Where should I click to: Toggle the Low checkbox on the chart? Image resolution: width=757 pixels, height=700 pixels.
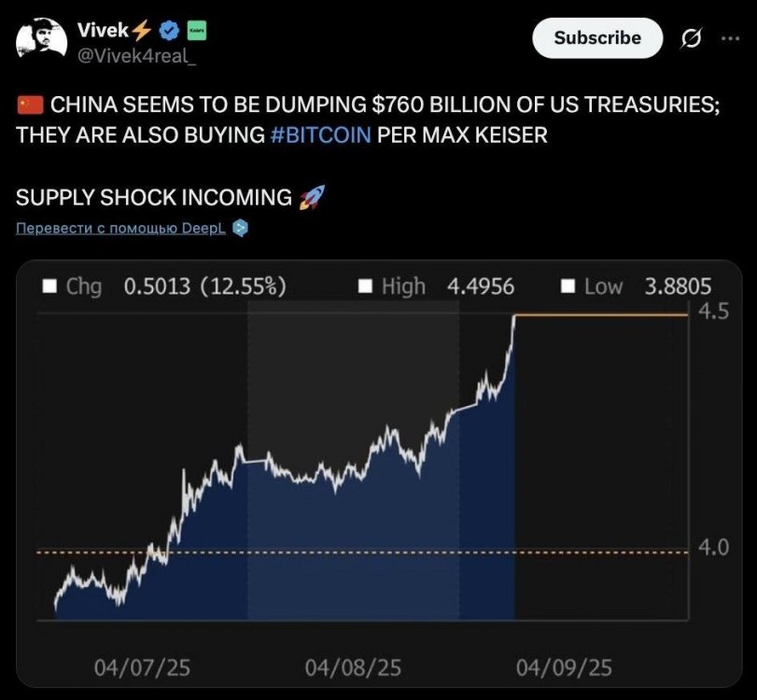[568, 286]
